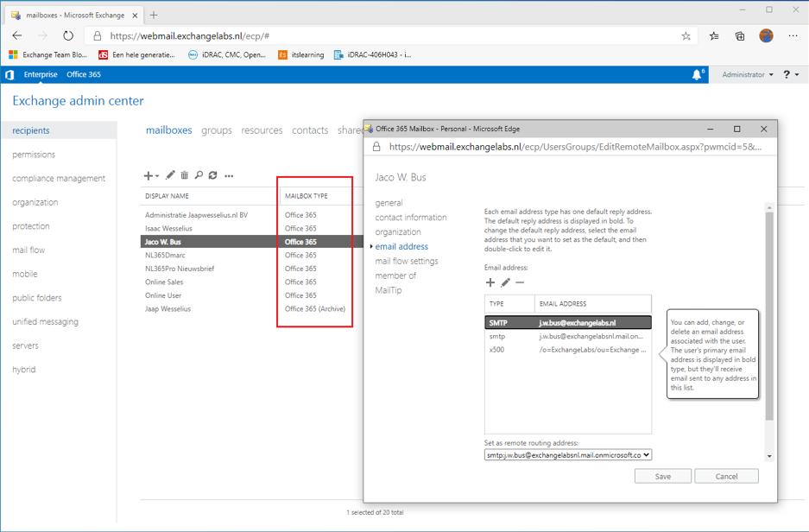Image resolution: width=809 pixels, height=532 pixels.
Task: Open the More options ellipsis in the toolbar
Action: point(229,175)
